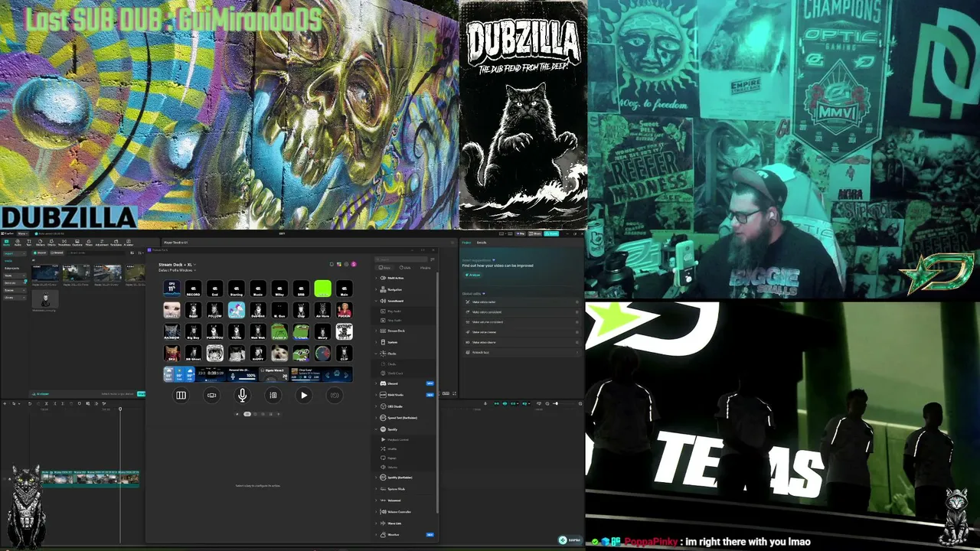
Task: Select the gauge meter key
Action: pos(322,353)
